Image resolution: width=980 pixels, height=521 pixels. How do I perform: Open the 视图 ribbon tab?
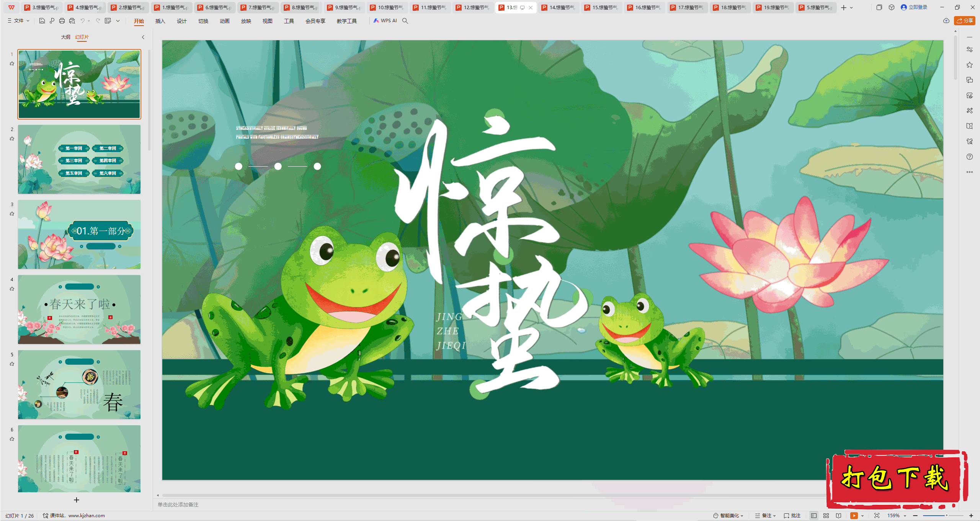point(268,21)
